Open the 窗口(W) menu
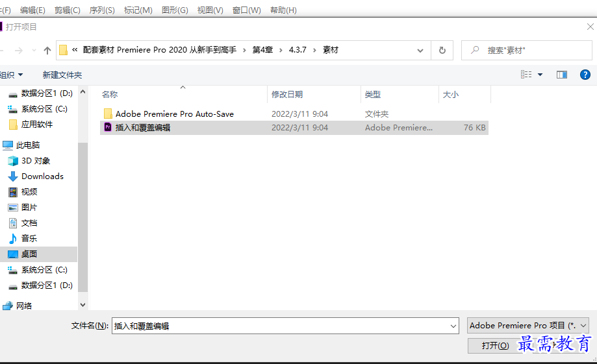Viewport: 597px width, 364px height. [x=247, y=10]
